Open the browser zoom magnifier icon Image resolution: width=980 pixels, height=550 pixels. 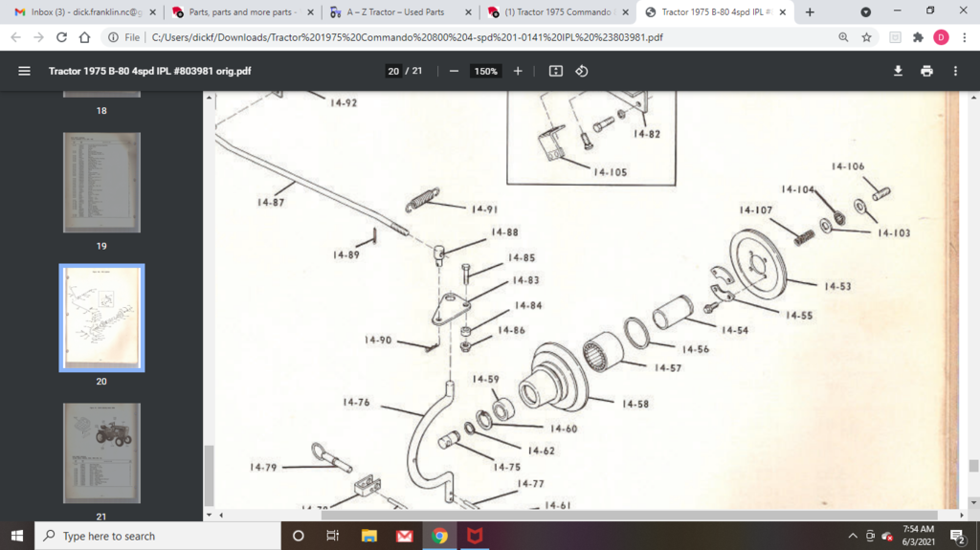[x=844, y=37]
